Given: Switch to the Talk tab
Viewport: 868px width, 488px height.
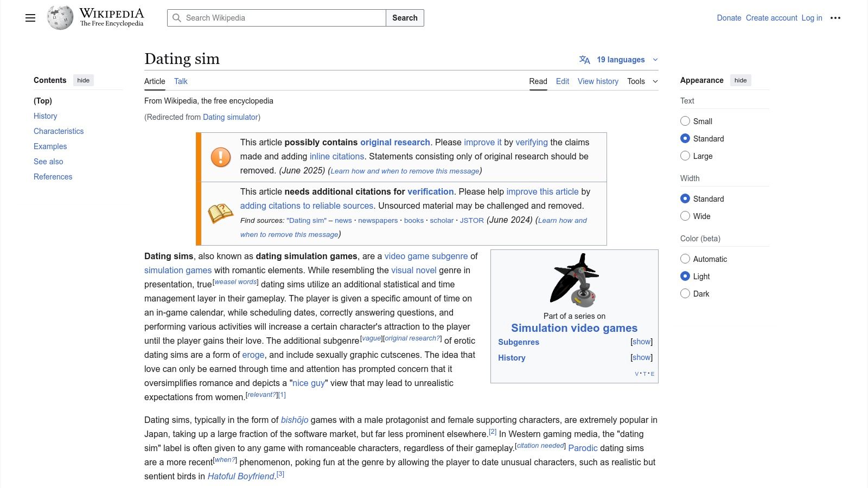Looking at the screenshot, I should [x=181, y=81].
